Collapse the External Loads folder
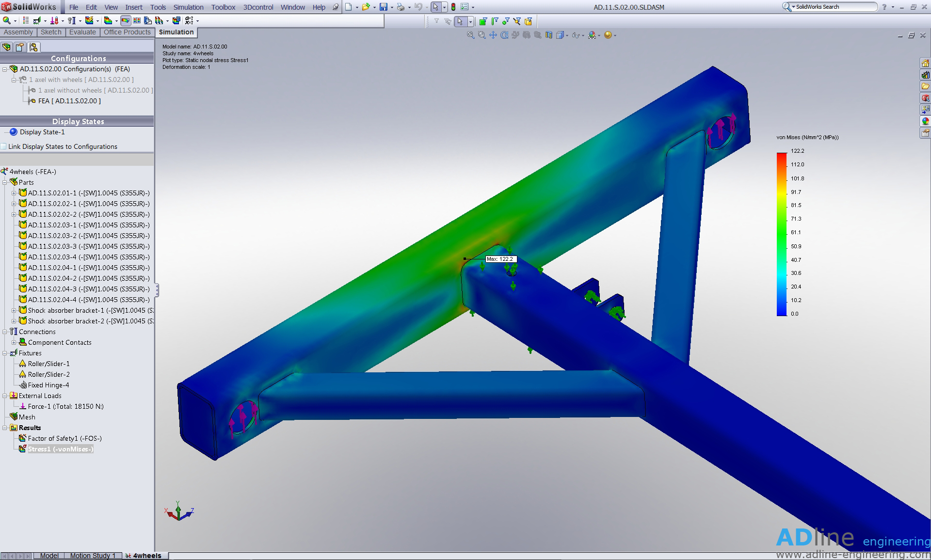Screen dimensions: 931x560 [x=5, y=396]
